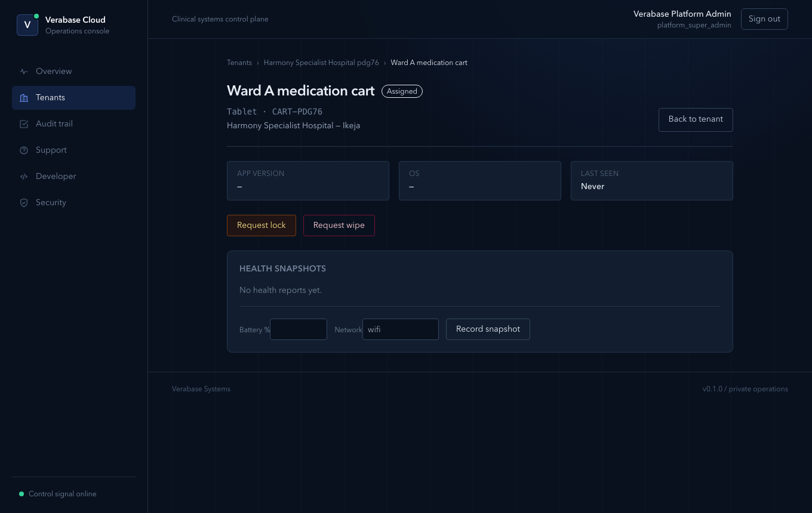This screenshot has width=812, height=513.
Task: Click the Assigned status badge
Action: (x=402, y=91)
